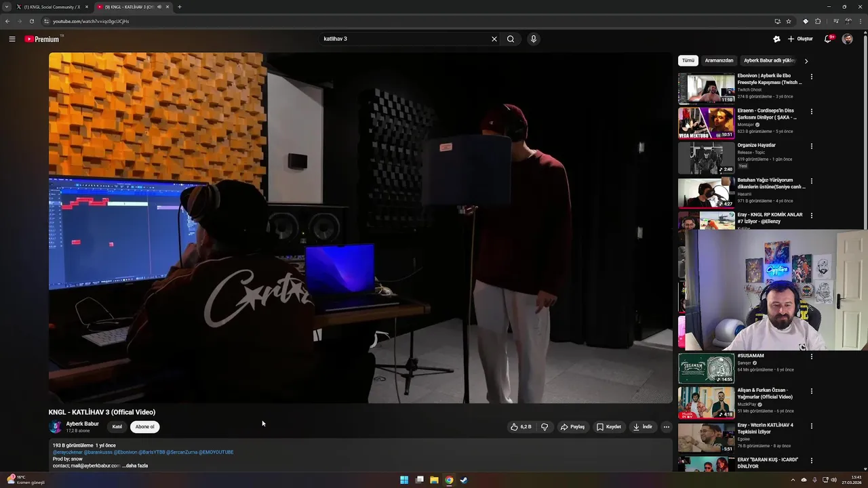Open File Explorer from the taskbar
868x488 pixels.
point(434,480)
